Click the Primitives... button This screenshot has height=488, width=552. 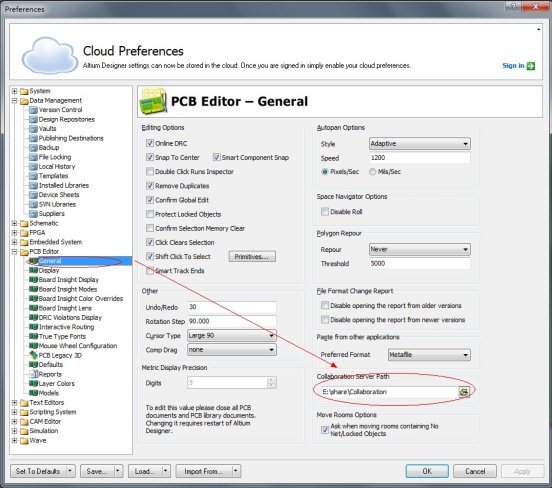tap(252, 257)
